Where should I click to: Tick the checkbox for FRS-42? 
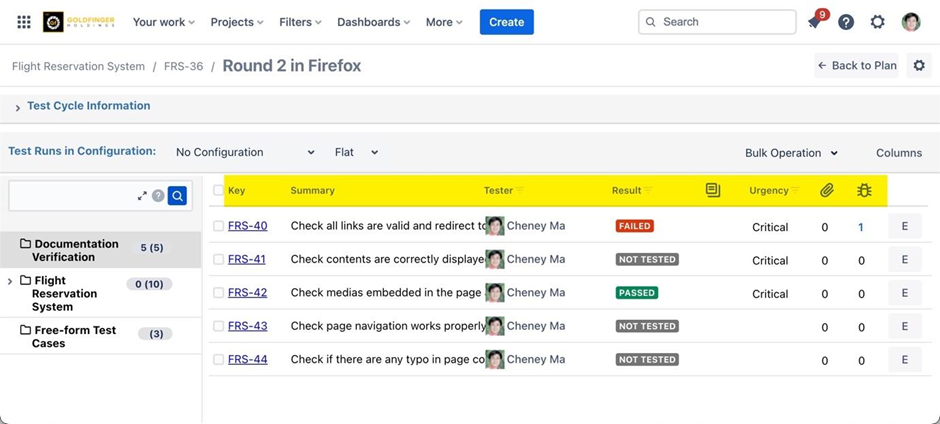point(218,293)
